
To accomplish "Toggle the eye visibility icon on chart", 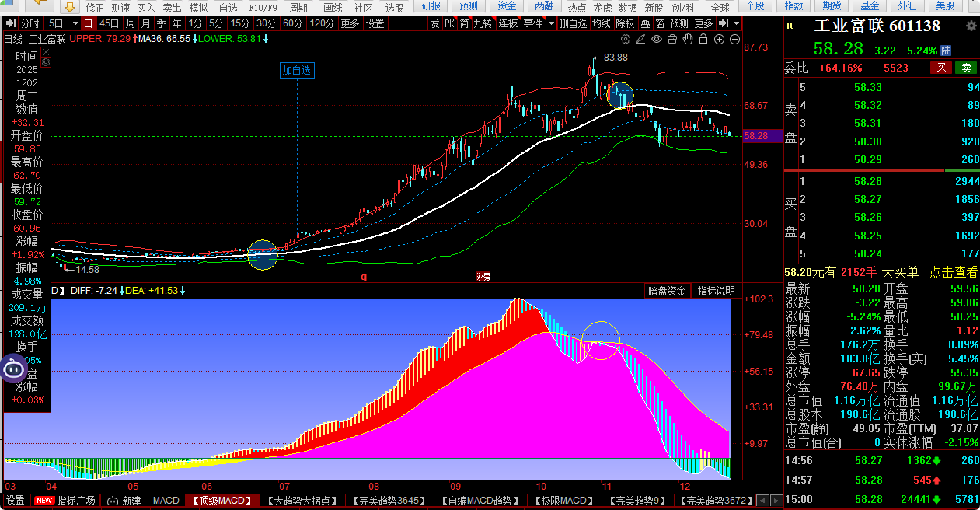I will pyautogui.click(x=657, y=39).
